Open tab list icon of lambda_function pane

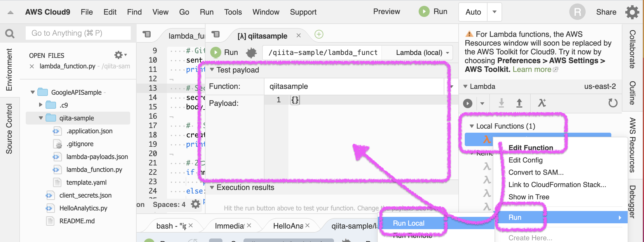pyautogui.click(x=147, y=34)
